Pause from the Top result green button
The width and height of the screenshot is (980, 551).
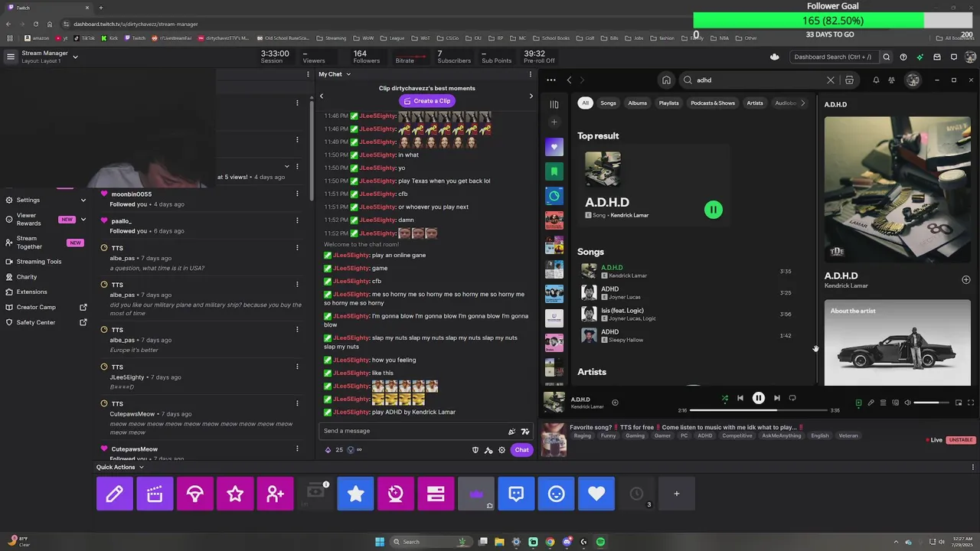click(713, 209)
